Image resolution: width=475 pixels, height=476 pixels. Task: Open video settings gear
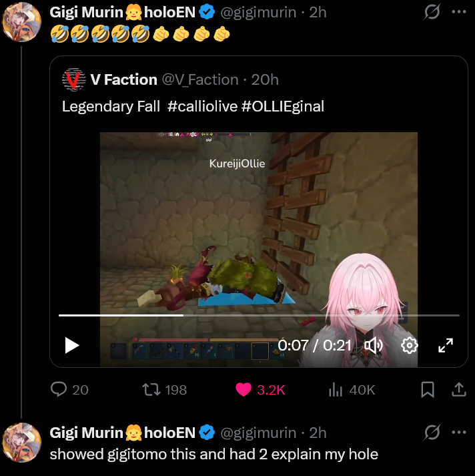(410, 345)
